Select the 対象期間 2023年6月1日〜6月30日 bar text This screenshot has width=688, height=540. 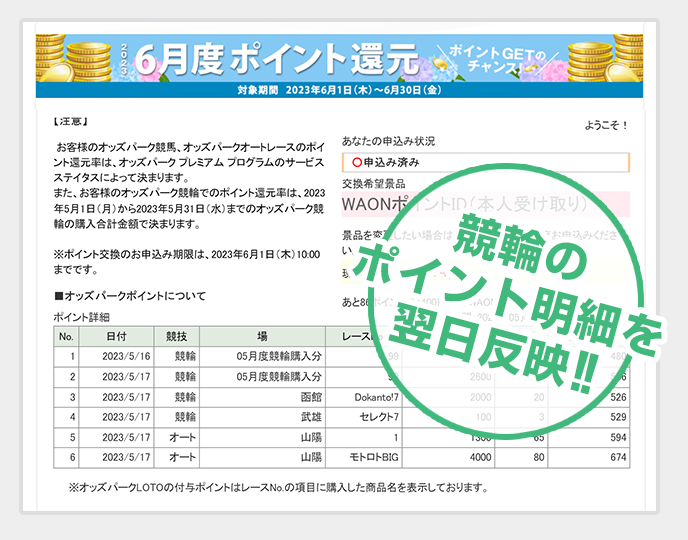click(339, 90)
